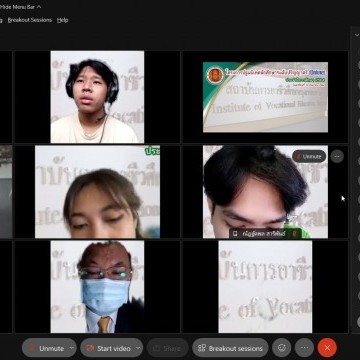
Task: Select the Institute of Vocational banner tile
Action: 265,97
